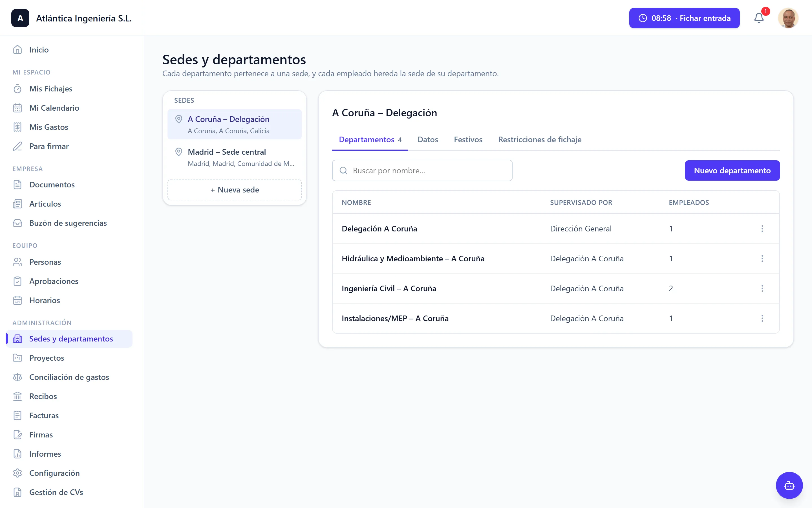
Task: Select the Madrid – Sede central sede
Action: pyautogui.click(x=235, y=157)
